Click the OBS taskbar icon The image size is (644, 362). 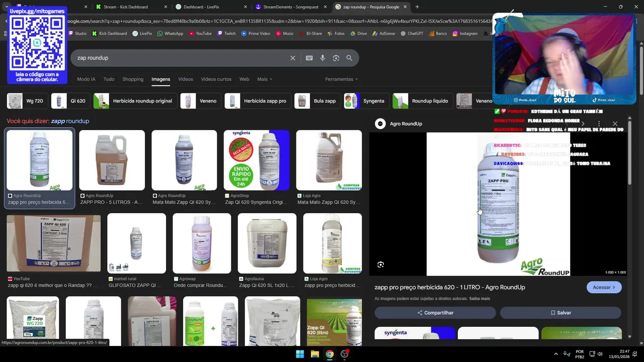pos(345,354)
